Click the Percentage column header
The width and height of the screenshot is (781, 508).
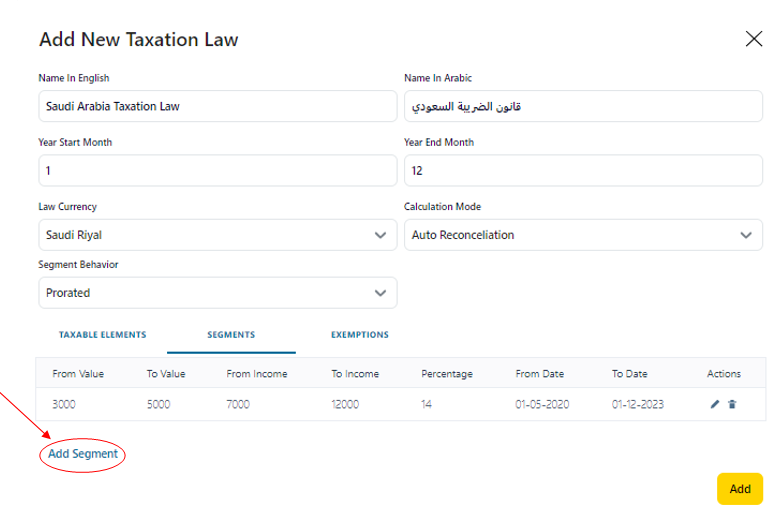tap(446, 374)
